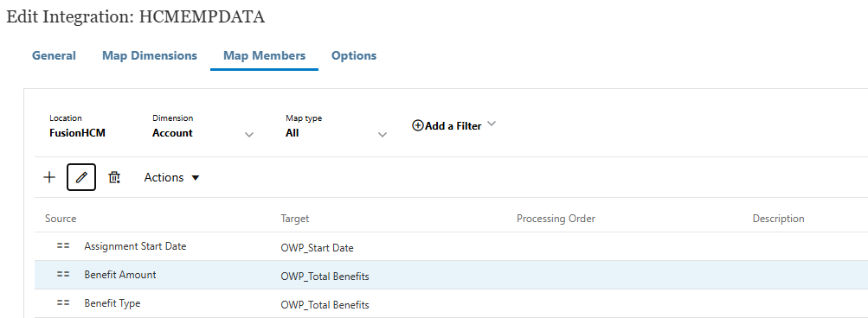Screen dimensions: 868x318
Task: Click the pencil edit mapping icon
Action: click(x=81, y=177)
